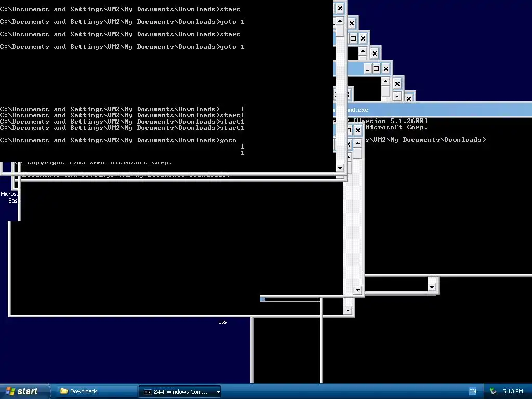Click the front console's vertical scrollbar thumb
The height and width of the screenshot is (399, 532).
(340, 31)
